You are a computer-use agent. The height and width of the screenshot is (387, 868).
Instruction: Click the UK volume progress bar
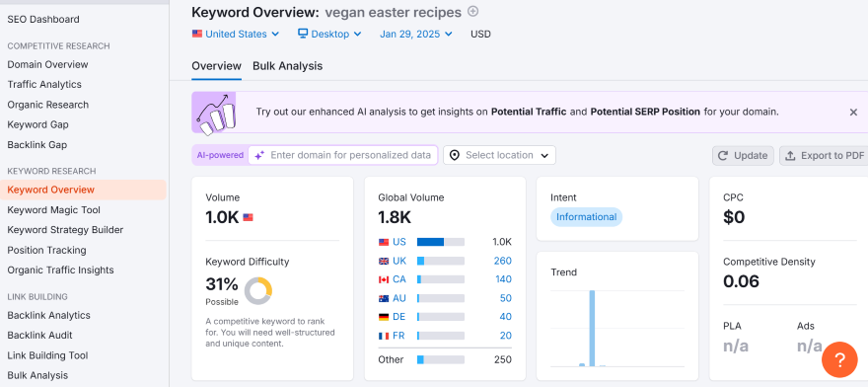pyautogui.click(x=441, y=262)
